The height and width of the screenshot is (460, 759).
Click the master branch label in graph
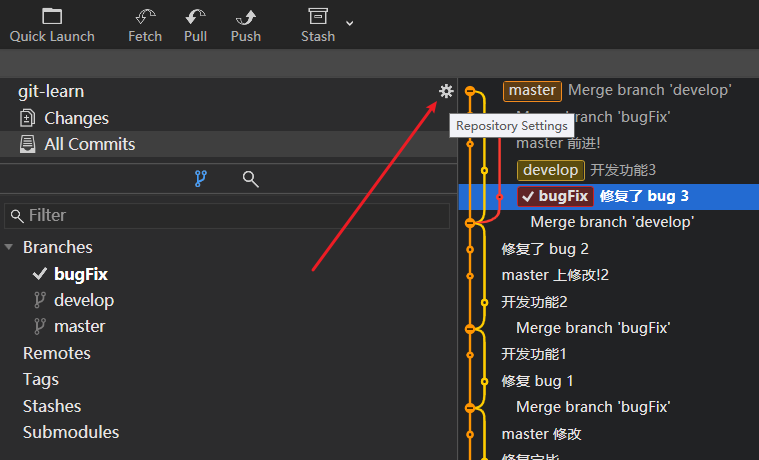[x=532, y=90]
